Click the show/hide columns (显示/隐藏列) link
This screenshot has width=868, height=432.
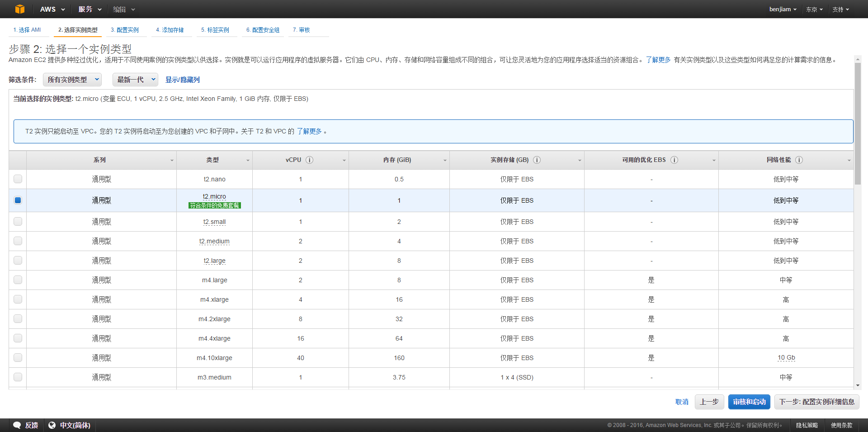(183, 80)
